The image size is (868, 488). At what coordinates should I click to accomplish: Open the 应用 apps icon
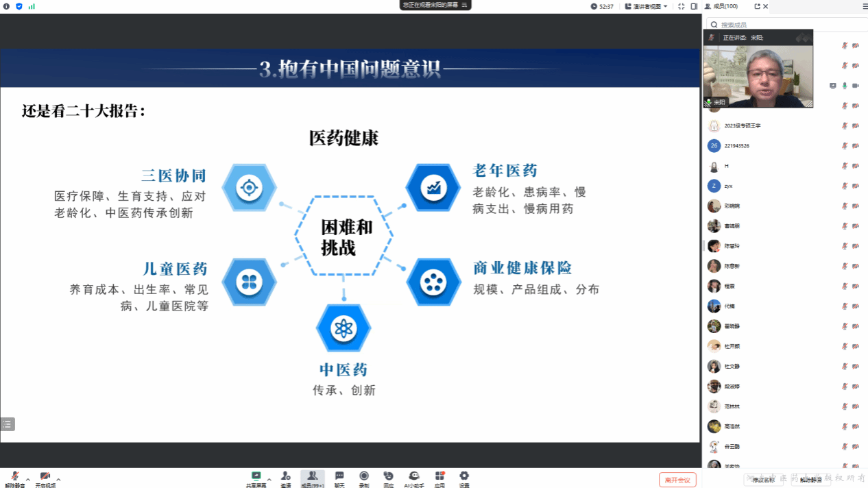click(439, 479)
